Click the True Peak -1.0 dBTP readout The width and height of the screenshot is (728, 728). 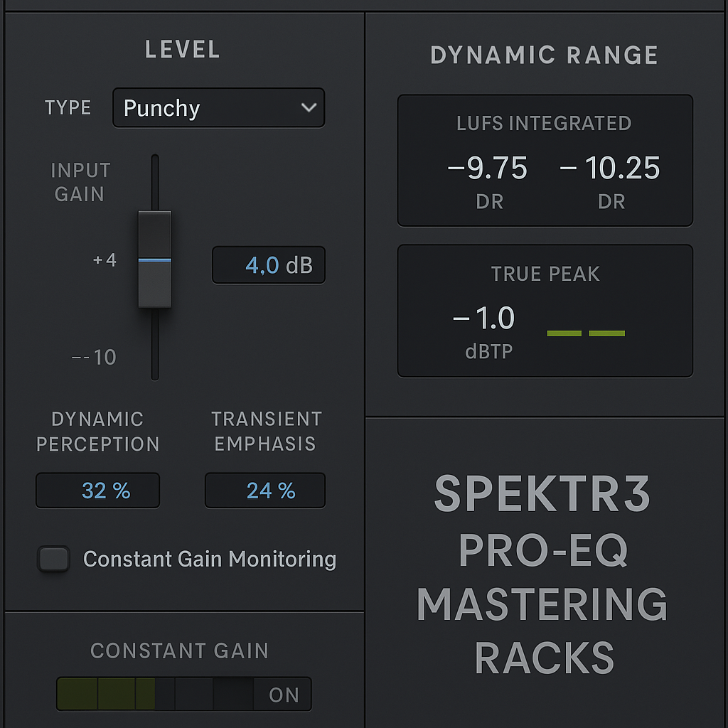coord(484,319)
